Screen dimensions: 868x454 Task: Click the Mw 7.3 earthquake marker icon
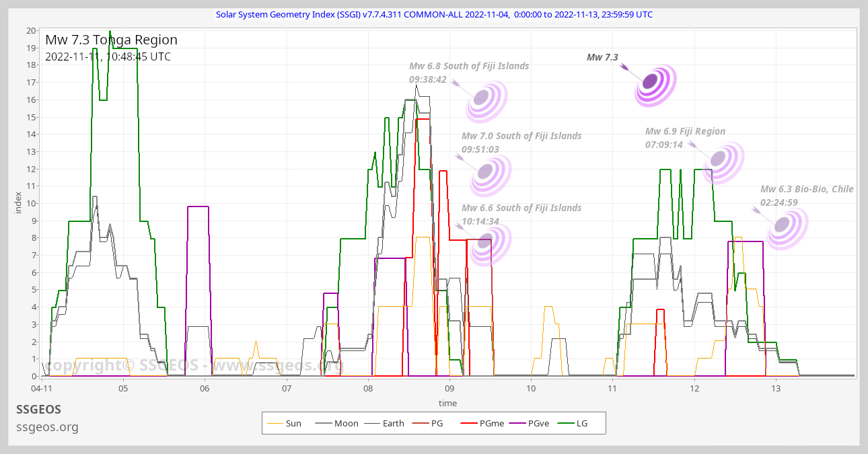654,85
